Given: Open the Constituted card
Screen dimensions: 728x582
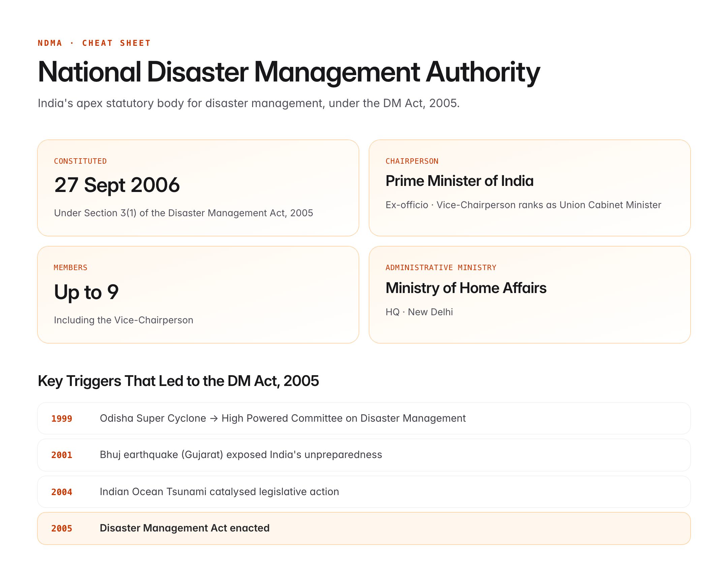Looking at the screenshot, I should point(199,187).
